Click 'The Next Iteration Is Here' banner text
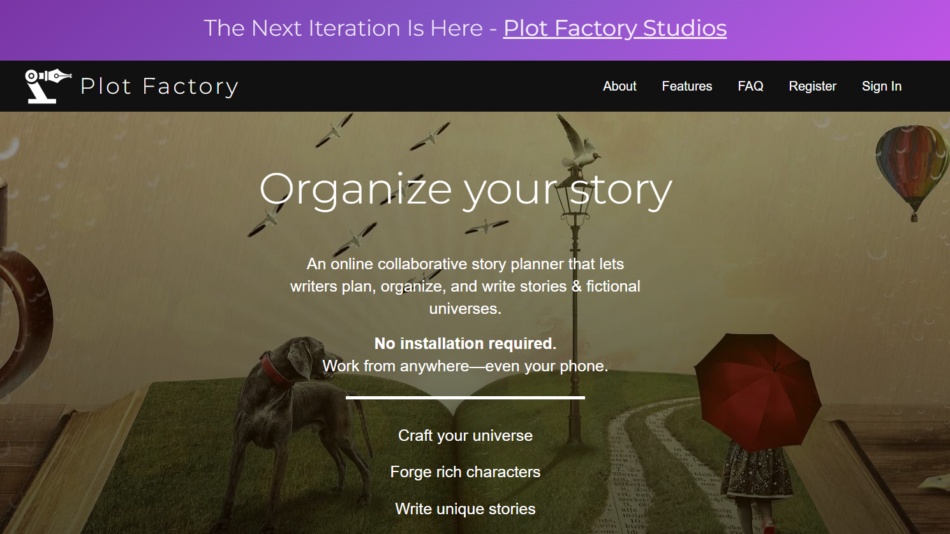950x534 pixels. [x=343, y=28]
